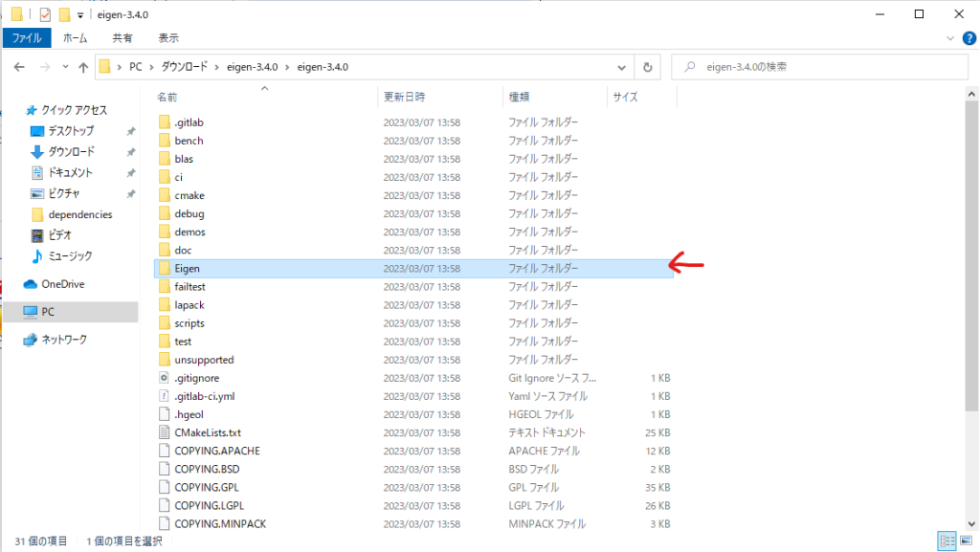Image resolution: width=980 pixels, height=552 pixels.
Task: Open ダウンロード in the sidebar
Action: point(71,152)
